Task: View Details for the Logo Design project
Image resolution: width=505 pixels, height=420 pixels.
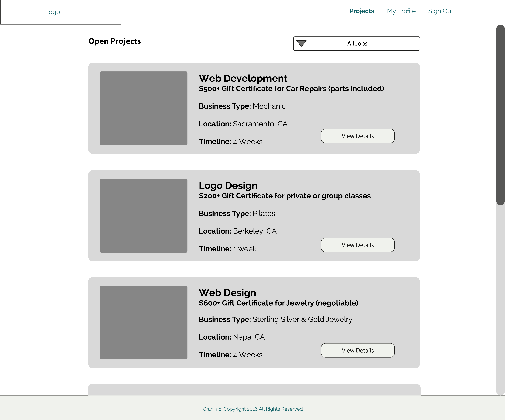Action: (358, 245)
